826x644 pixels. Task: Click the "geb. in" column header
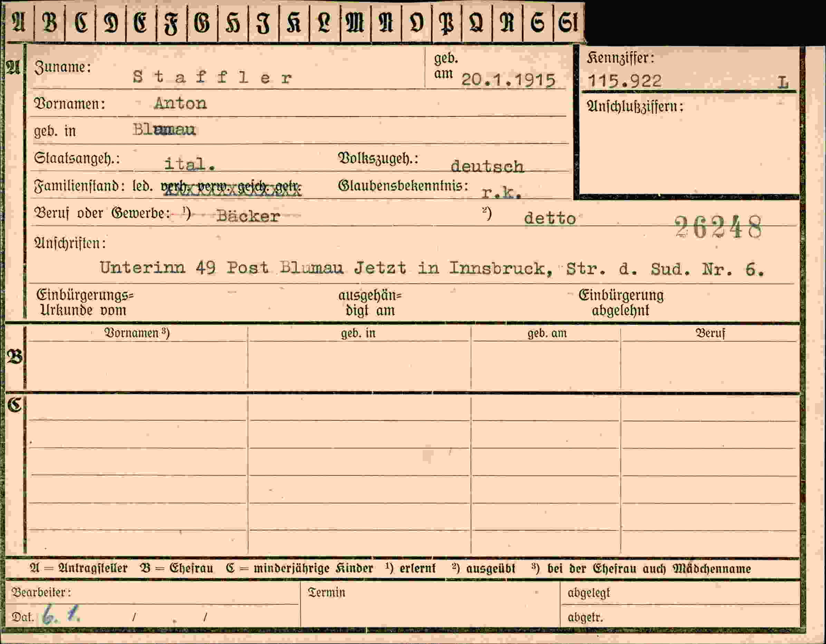tap(358, 333)
